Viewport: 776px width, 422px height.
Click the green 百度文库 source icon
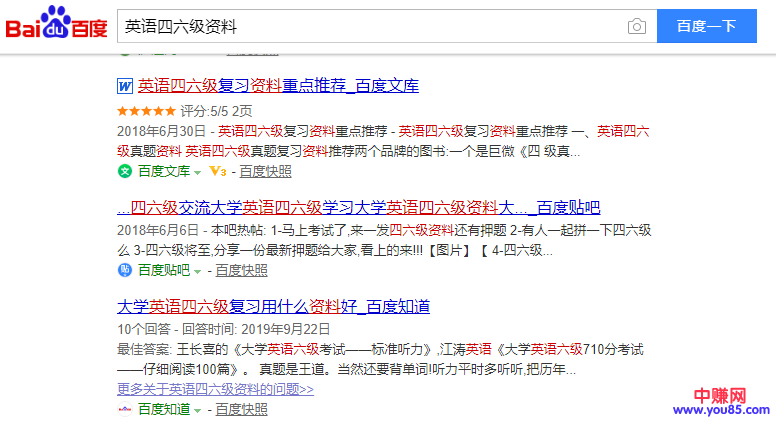[125, 171]
